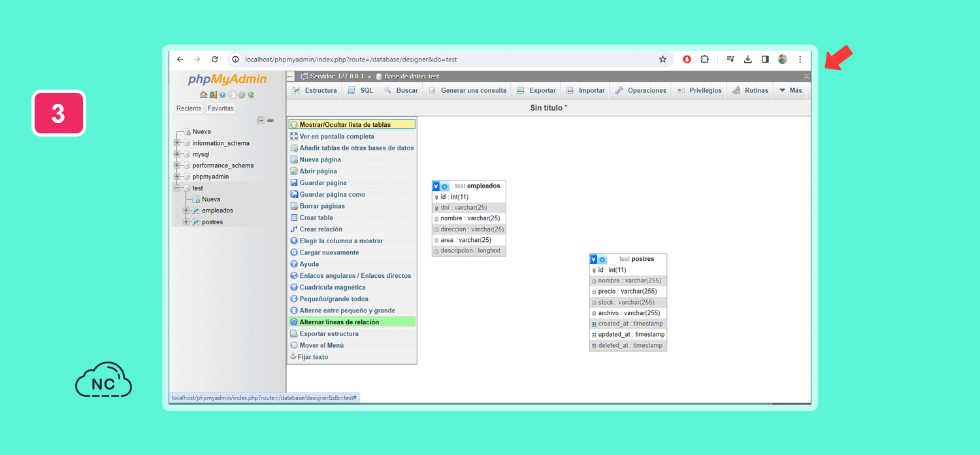
Task: Toggle Mostrar/Ocultar lista de tablas
Action: 351,124
